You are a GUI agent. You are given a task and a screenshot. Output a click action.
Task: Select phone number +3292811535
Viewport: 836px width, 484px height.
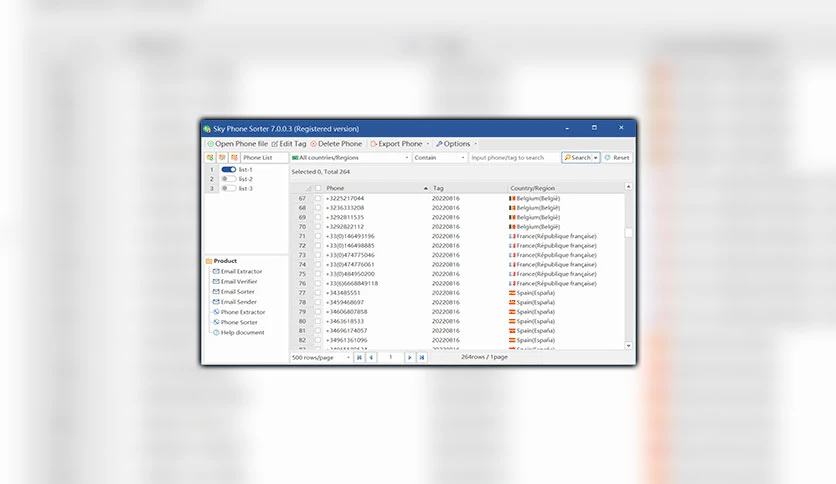pos(345,217)
